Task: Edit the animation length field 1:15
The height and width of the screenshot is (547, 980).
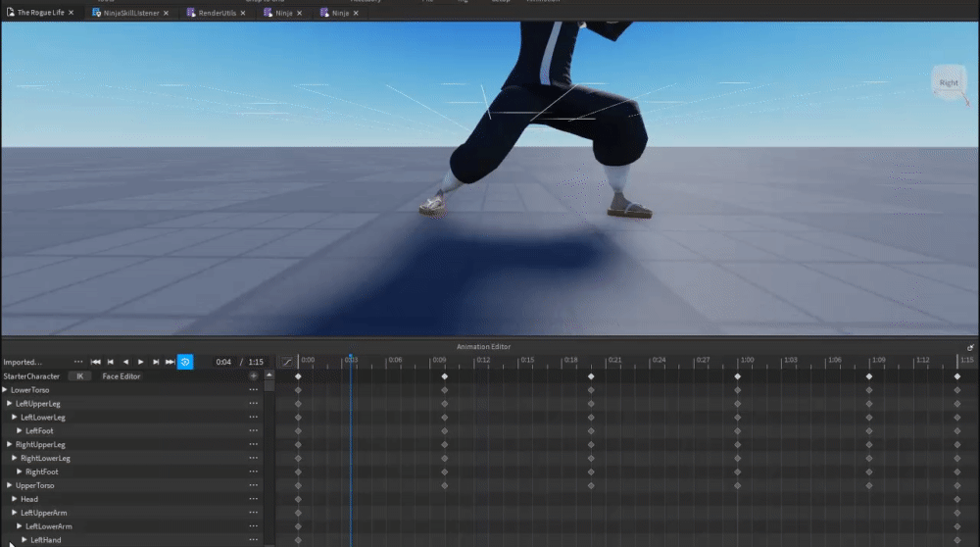Action: pyautogui.click(x=256, y=362)
